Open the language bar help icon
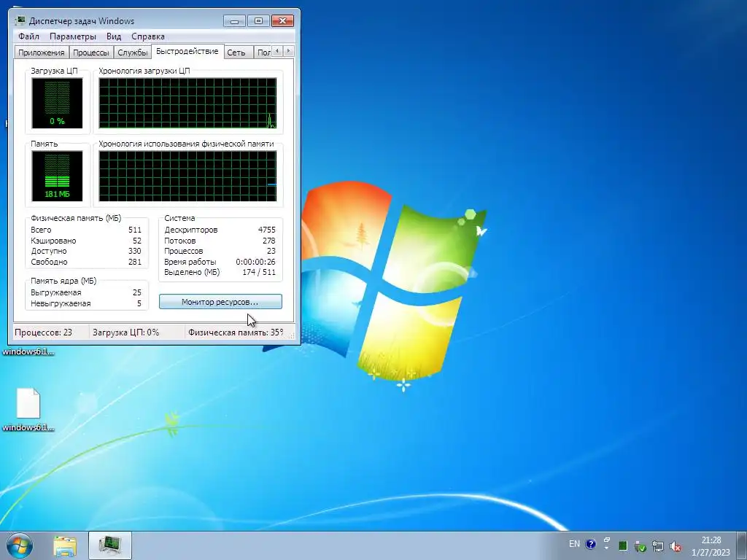The height and width of the screenshot is (560, 747). click(x=591, y=544)
